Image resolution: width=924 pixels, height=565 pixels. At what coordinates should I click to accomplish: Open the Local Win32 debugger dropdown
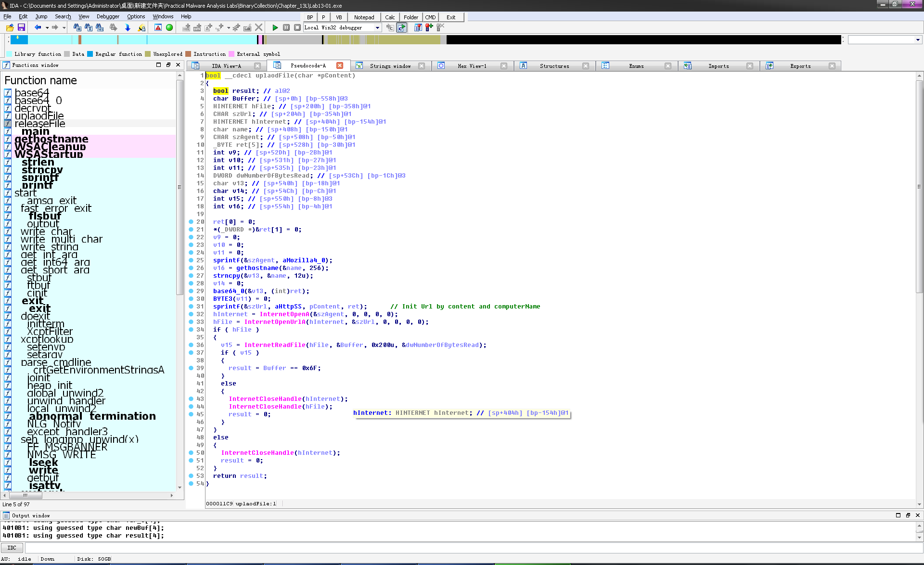pos(378,27)
